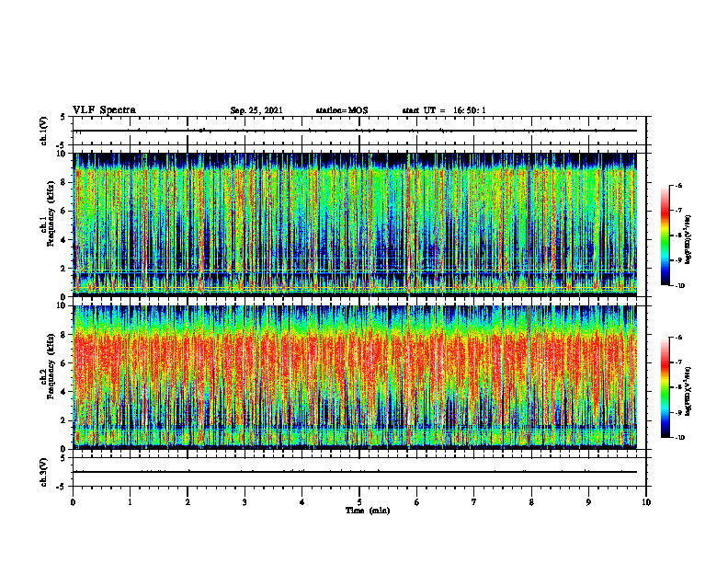Click the ch.1 voltage waveform trace
The width and height of the screenshot is (728, 563).
(355, 131)
